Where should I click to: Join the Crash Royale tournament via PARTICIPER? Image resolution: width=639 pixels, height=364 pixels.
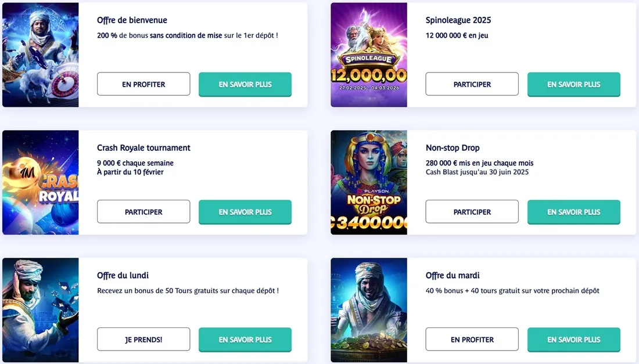(x=143, y=212)
